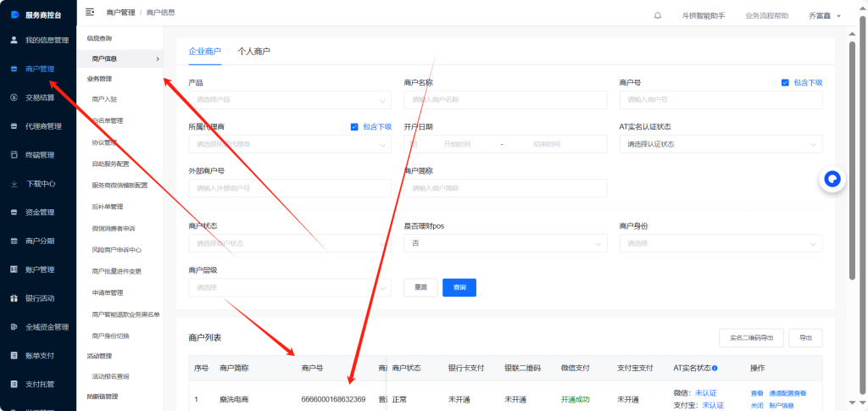This screenshot has width=868, height=411.
Task: Click the 外部商户号 input field
Action: [x=290, y=189]
